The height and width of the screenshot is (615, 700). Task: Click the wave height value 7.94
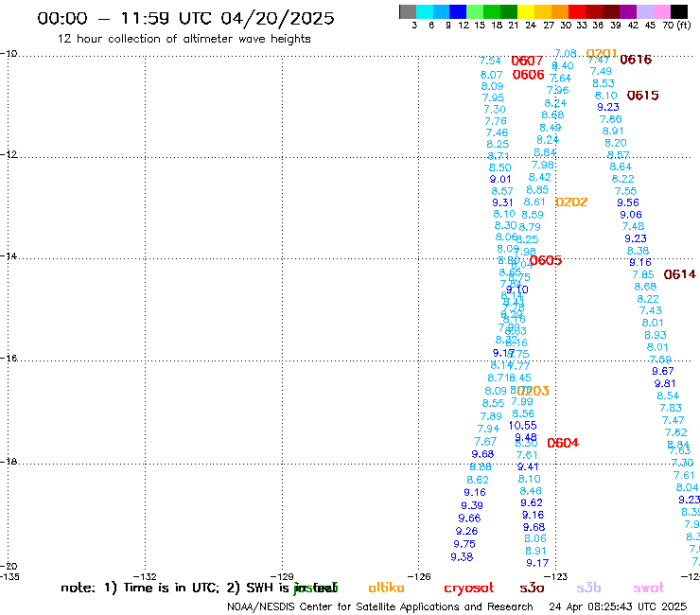pyautogui.click(x=488, y=429)
